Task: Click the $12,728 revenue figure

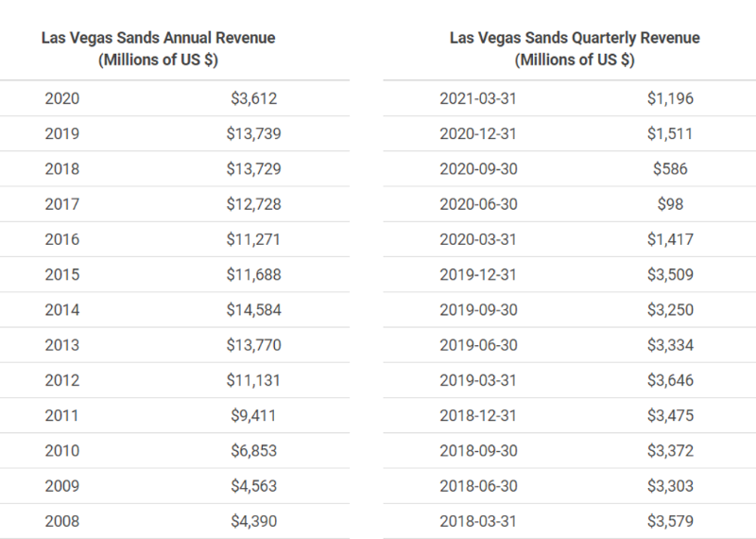Action: pyautogui.click(x=253, y=203)
